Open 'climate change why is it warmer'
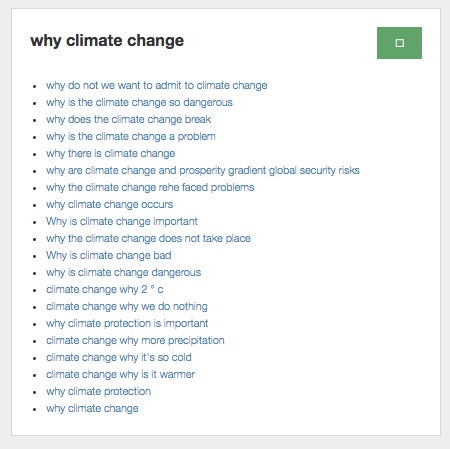The image size is (450, 449). pyautogui.click(x=121, y=374)
